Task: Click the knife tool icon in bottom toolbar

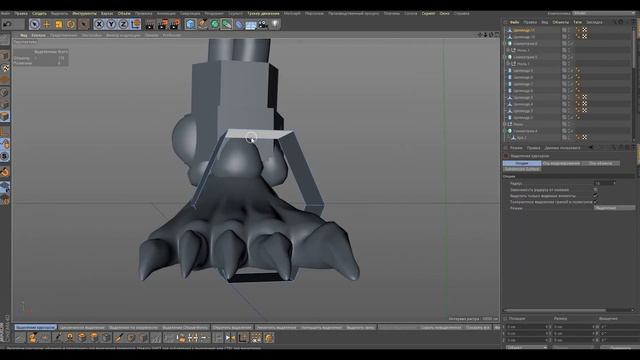Action: (119, 338)
